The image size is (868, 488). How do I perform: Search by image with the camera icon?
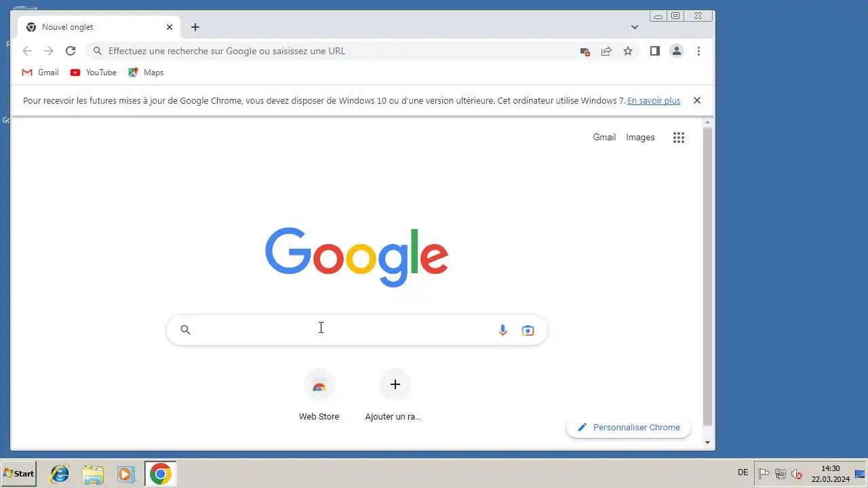[528, 330]
